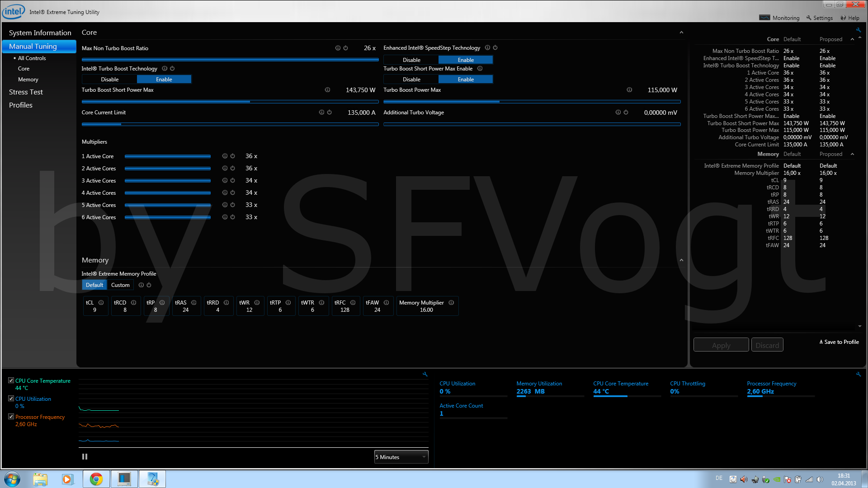Uncheck CPU Core Temperature graph
The width and height of the screenshot is (868, 488).
point(11,380)
